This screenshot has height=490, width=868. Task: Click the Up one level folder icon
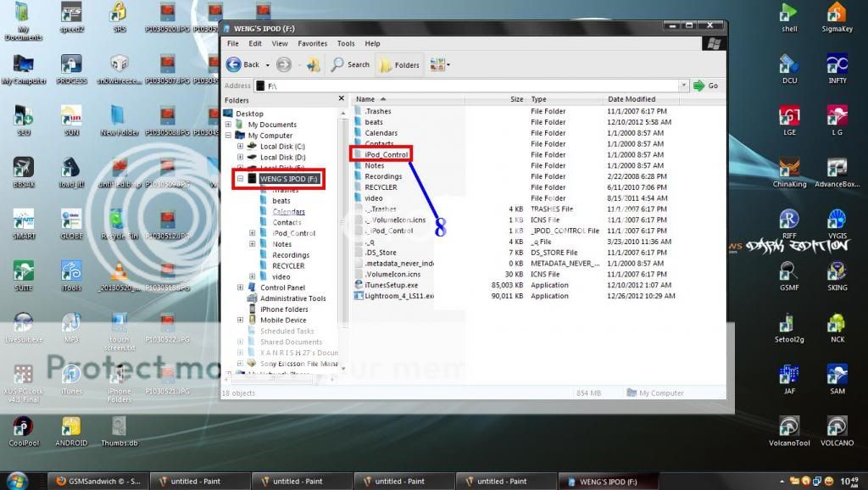(313, 64)
